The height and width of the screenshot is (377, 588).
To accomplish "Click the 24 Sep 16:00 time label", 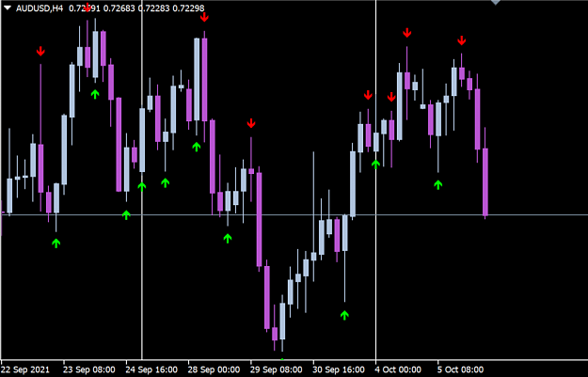I will point(151,369).
